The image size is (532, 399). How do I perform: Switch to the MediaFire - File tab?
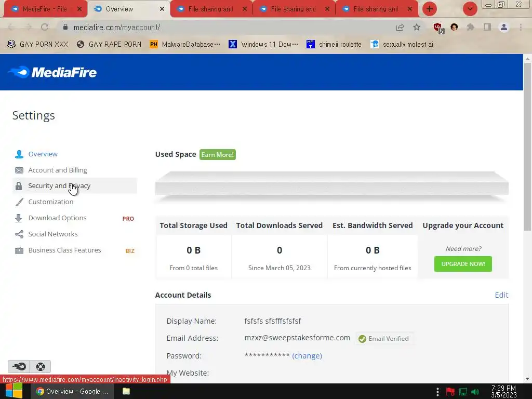pyautogui.click(x=45, y=9)
